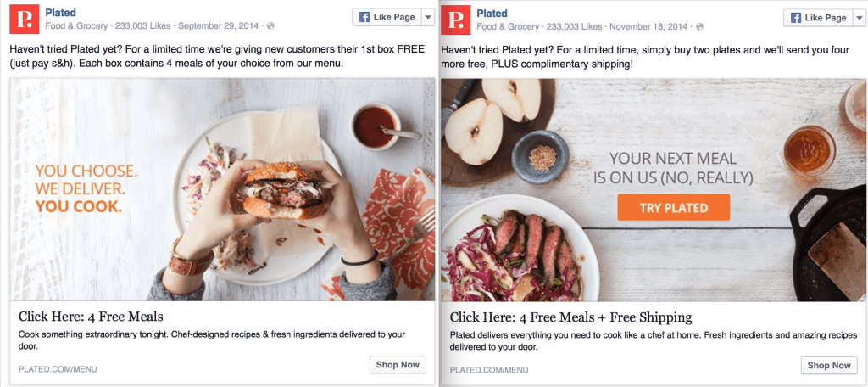Open the November 18, 2014 post date link
Image resolution: width=868 pixels, height=387 pixels.
click(655, 26)
